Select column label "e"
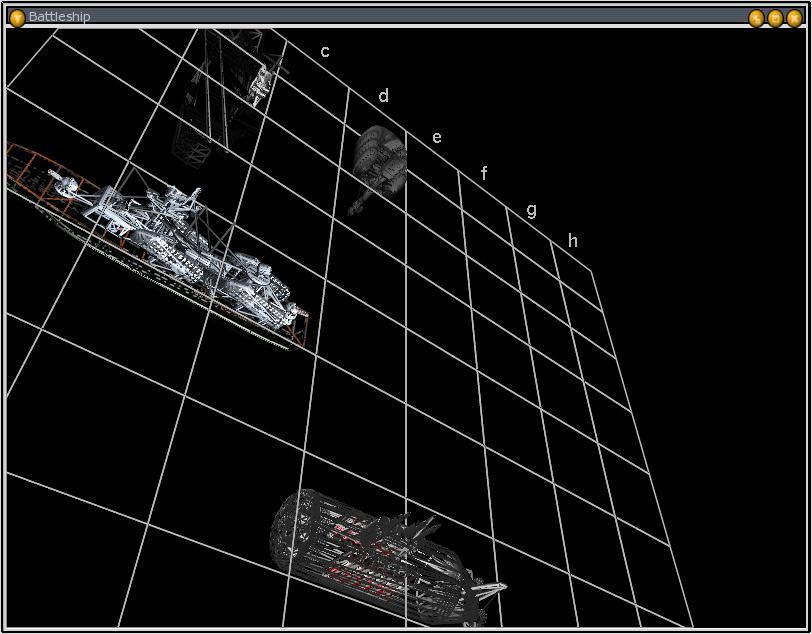Image resolution: width=812 pixels, height=634 pixels. coord(437,138)
